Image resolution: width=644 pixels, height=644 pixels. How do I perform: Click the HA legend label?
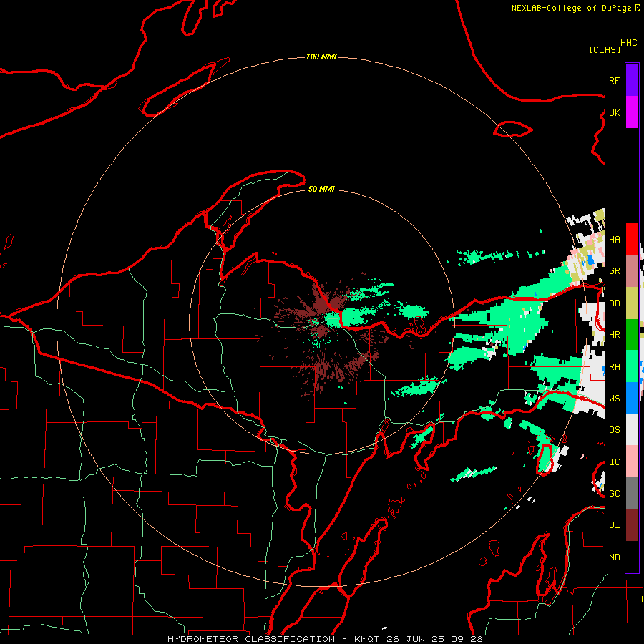point(614,239)
